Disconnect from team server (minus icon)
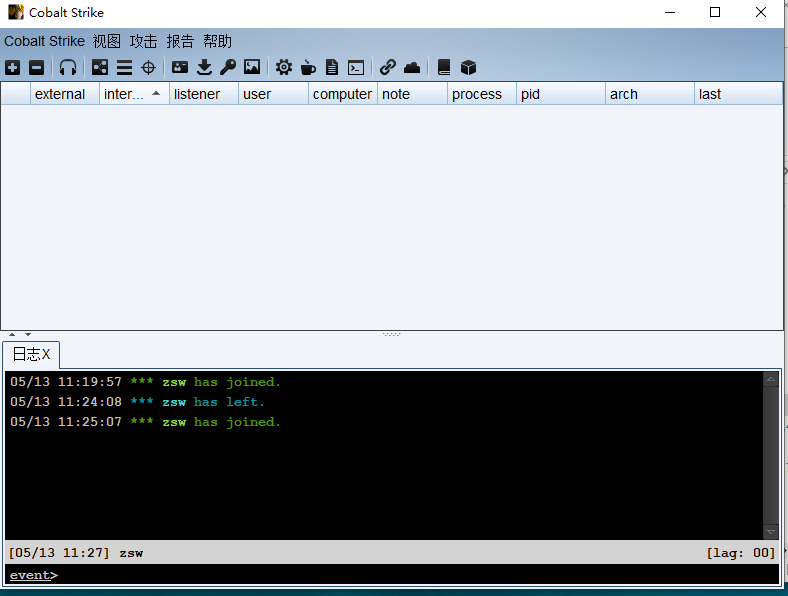This screenshot has height=596, width=788. [36, 67]
